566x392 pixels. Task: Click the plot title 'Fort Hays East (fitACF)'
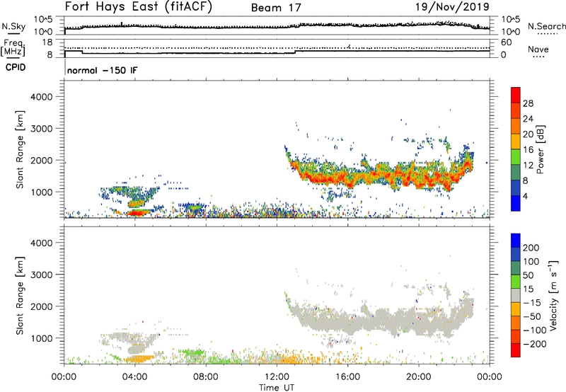[x=139, y=6]
